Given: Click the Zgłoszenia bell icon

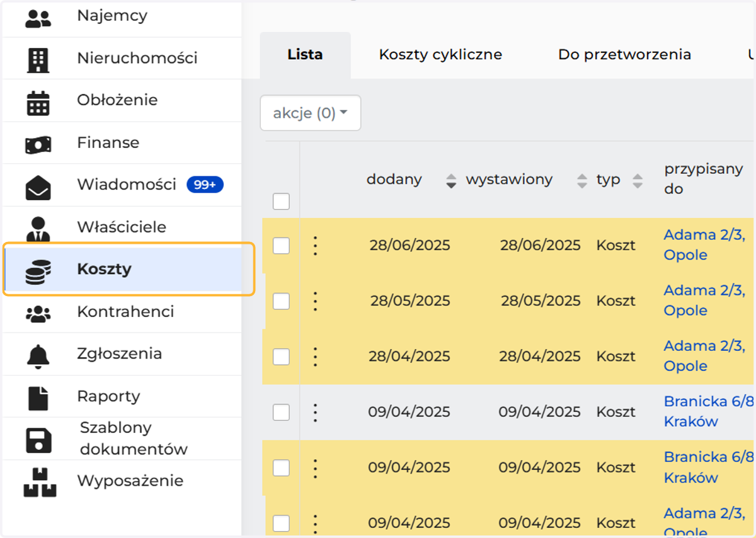Looking at the screenshot, I should click(38, 357).
